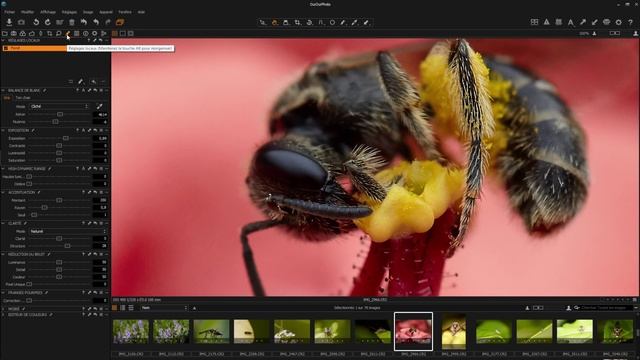Open white balance Mode dropdown

(x=59, y=106)
